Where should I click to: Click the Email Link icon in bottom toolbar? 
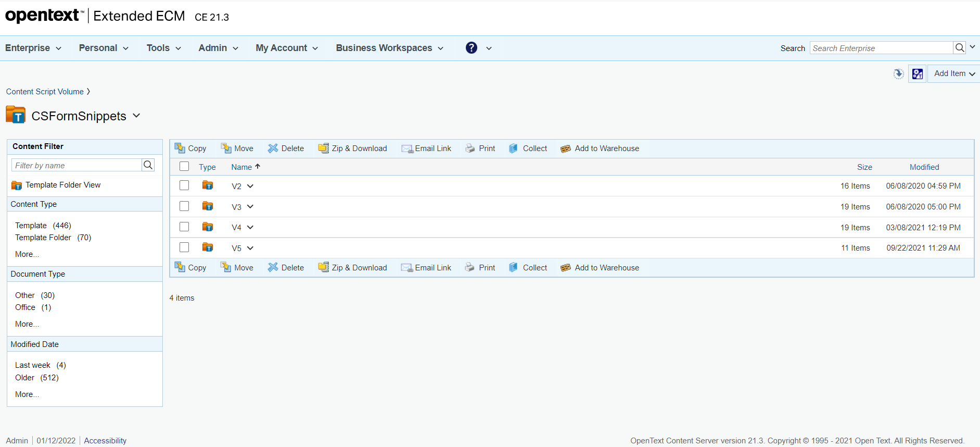point(406,267)
